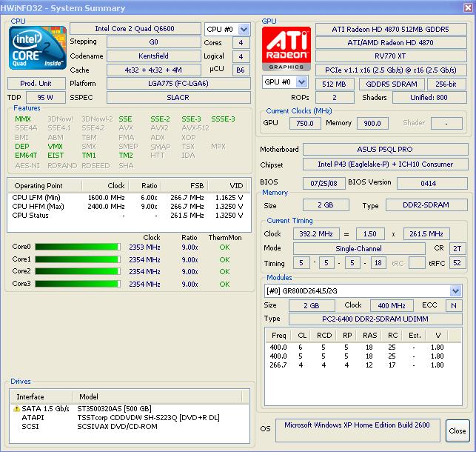
Task: Click the RV770 XT field
Action: coord(391,56)
